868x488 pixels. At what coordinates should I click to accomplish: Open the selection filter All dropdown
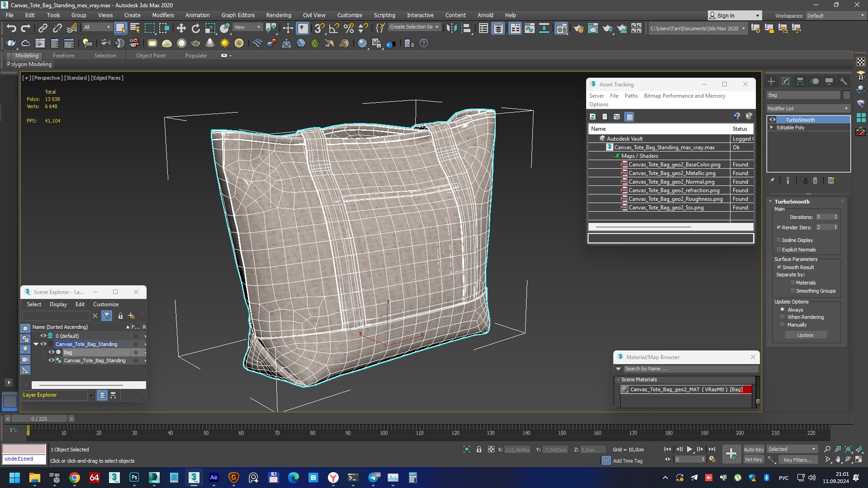coord(97,27)
